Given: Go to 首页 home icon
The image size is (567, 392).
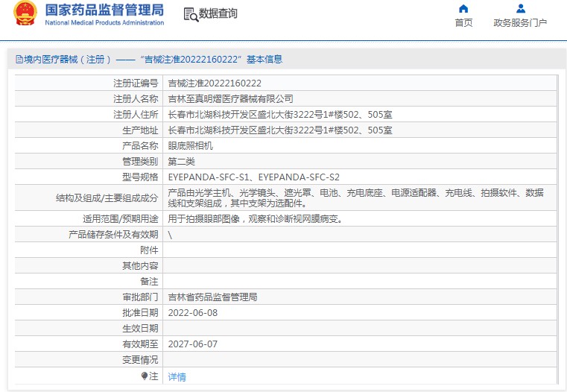Looking at the screenshot, I should point(463,9).
